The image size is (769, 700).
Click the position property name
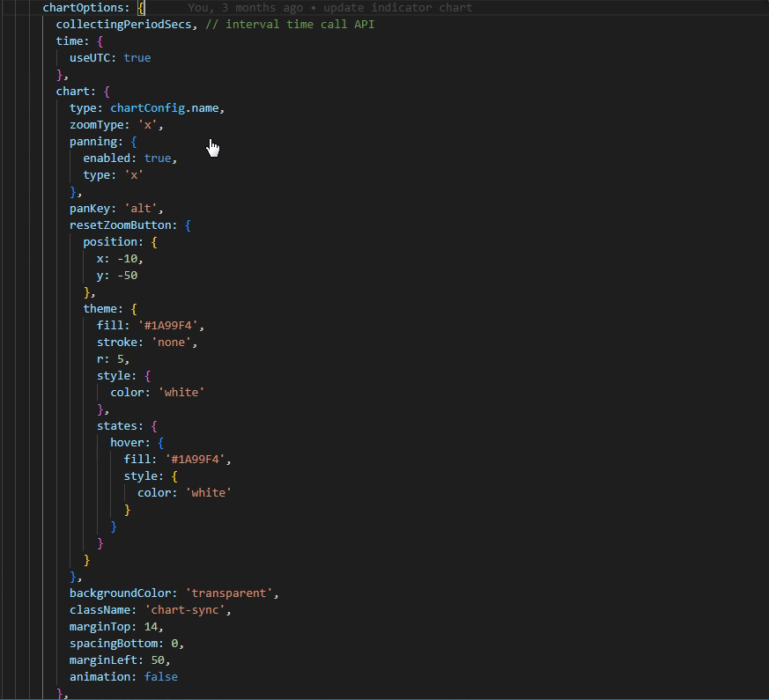[x=110, y=241]
